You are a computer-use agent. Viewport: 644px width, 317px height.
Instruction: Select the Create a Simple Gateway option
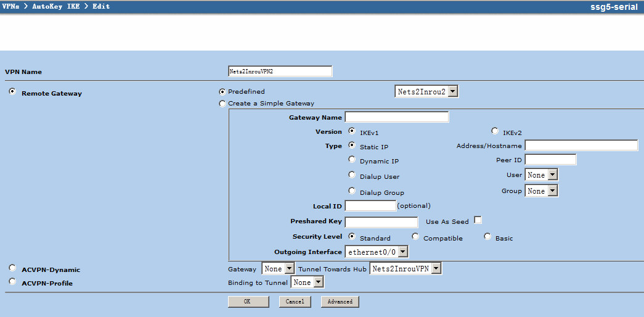click(x=222, y=104)
